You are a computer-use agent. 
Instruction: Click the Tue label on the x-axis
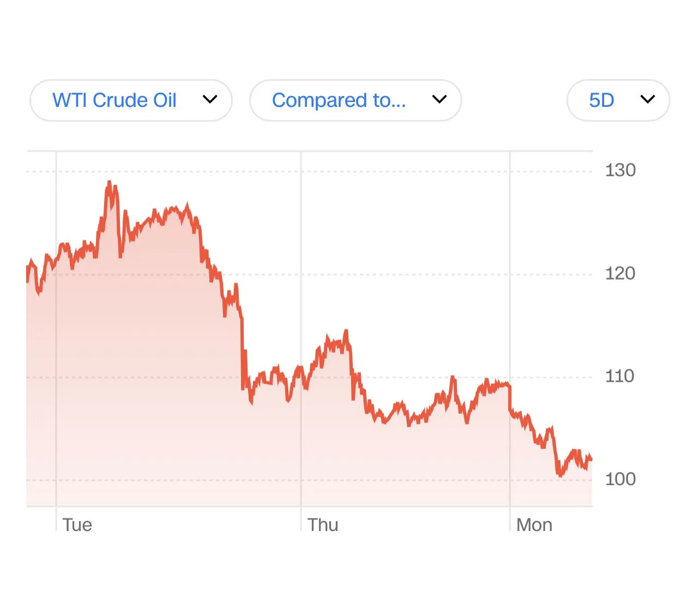77,524
